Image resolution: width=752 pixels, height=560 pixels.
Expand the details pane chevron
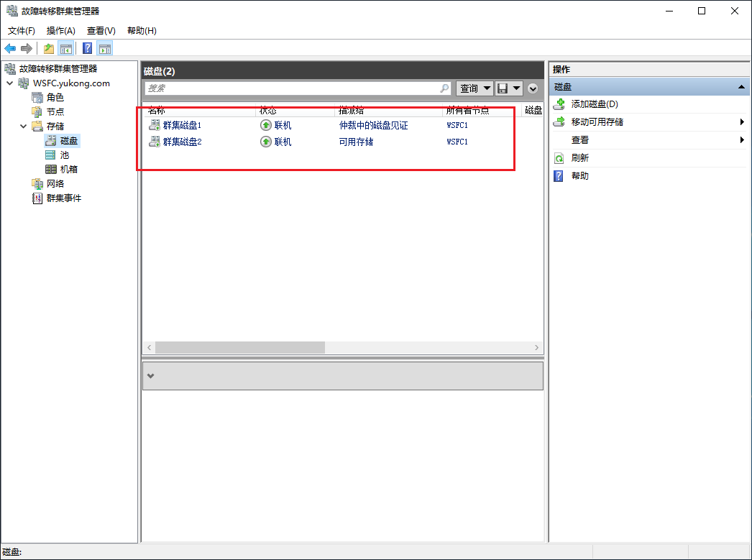(x=150, y=376)
